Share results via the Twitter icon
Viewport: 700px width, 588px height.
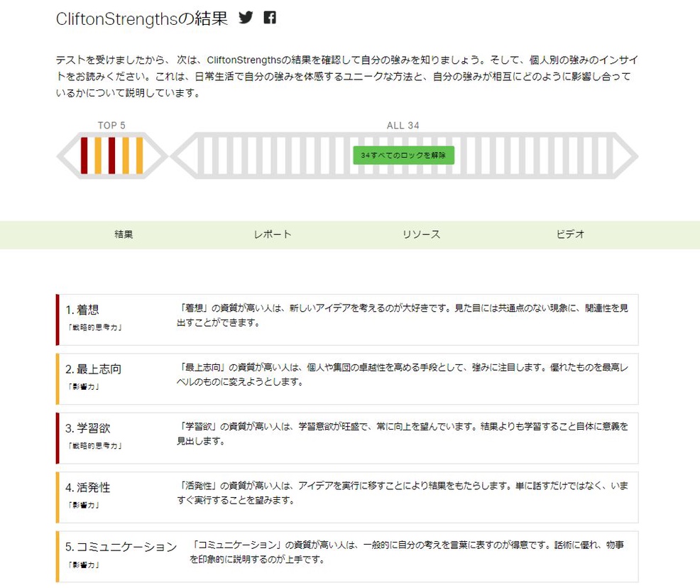(246, 18)
